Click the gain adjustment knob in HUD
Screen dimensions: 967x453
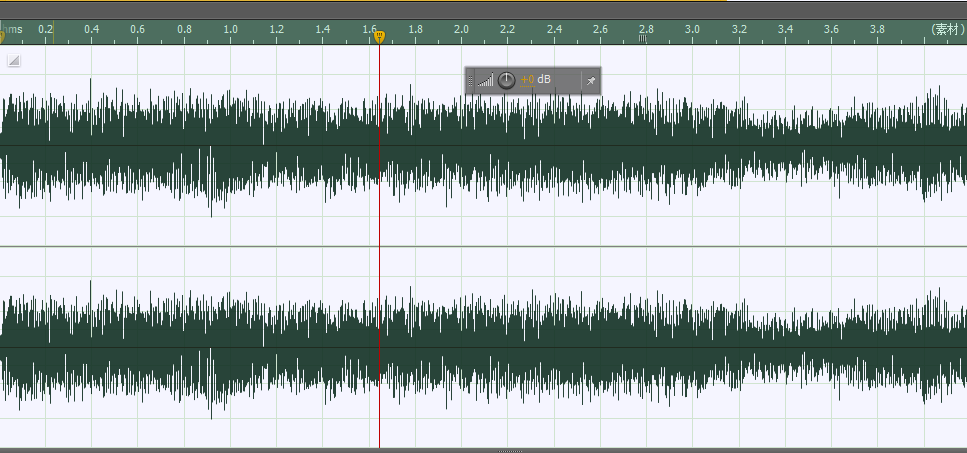(x=507, y=80)
